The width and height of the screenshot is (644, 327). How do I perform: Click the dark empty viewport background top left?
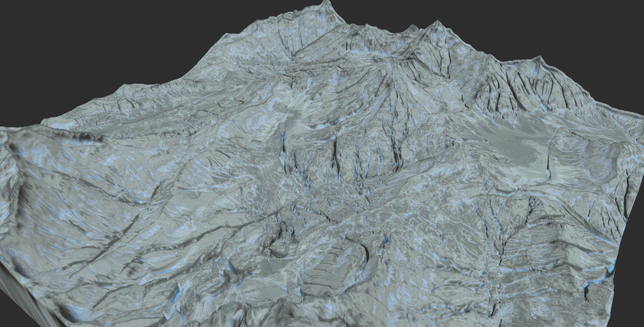63,25
